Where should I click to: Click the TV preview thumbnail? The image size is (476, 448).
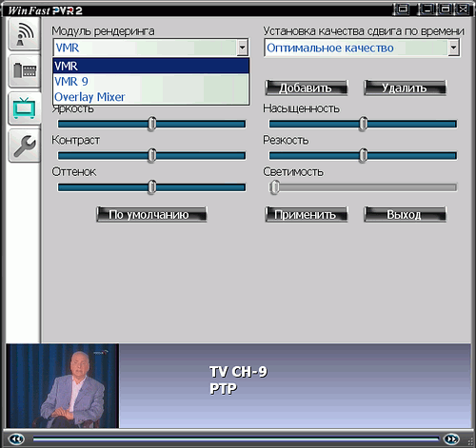pyautogui.click(x=63, y=386)
